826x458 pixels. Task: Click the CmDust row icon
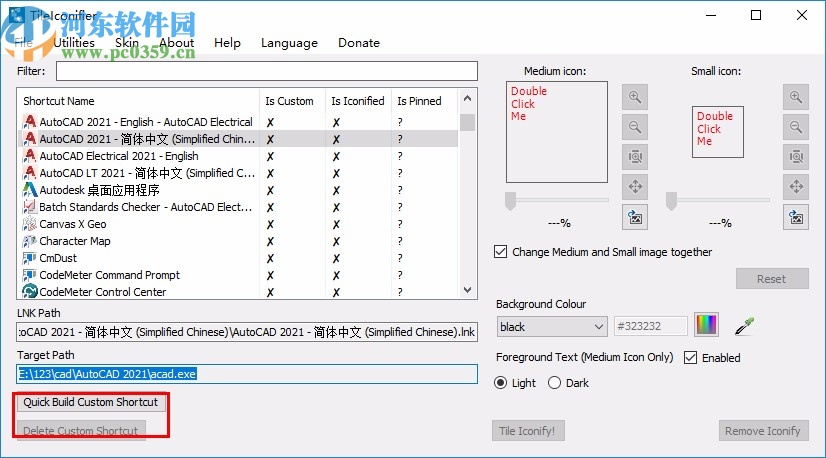tap(30, 258)
